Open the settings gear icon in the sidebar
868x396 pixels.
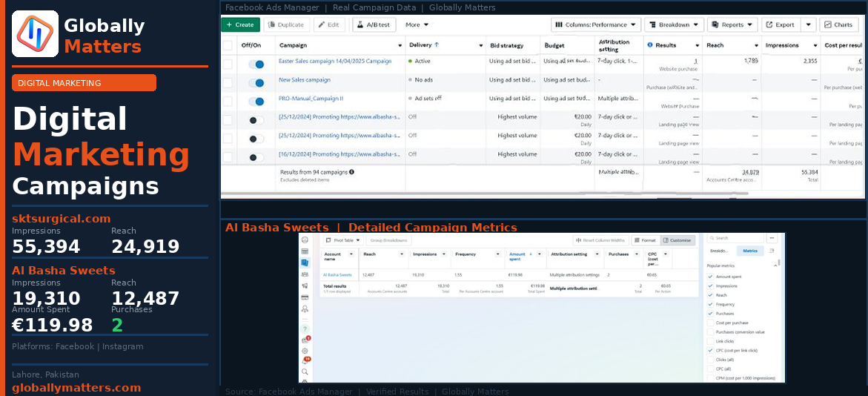[305, 351]
